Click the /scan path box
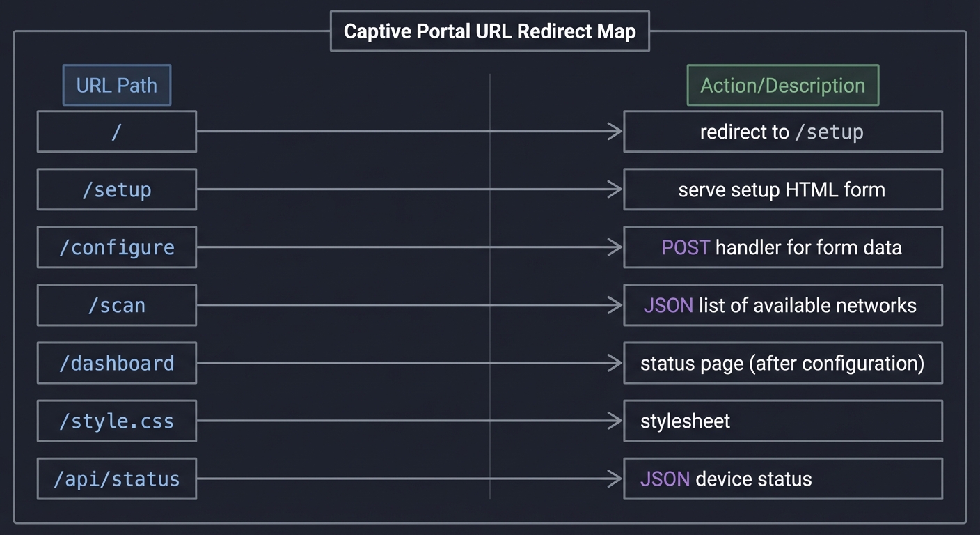This screenshot has height=535, width=980. [x=116, y=305]
